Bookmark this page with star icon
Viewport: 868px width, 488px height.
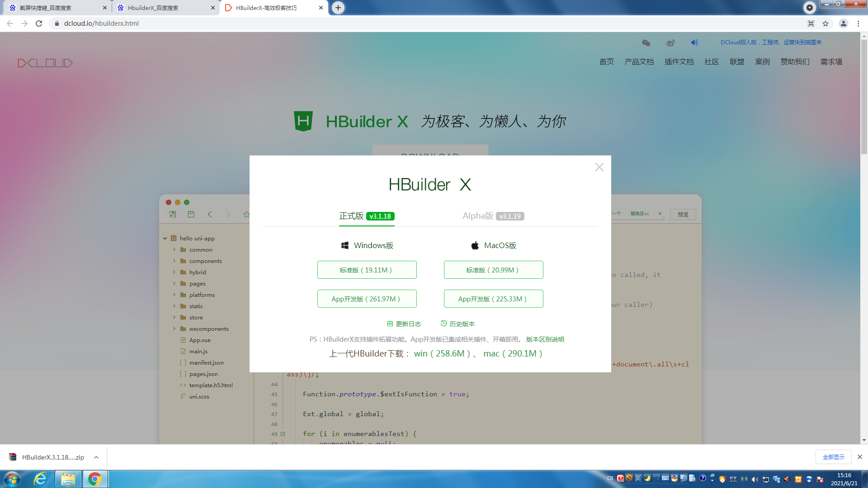pyautogui.click(x=826, y=23)
